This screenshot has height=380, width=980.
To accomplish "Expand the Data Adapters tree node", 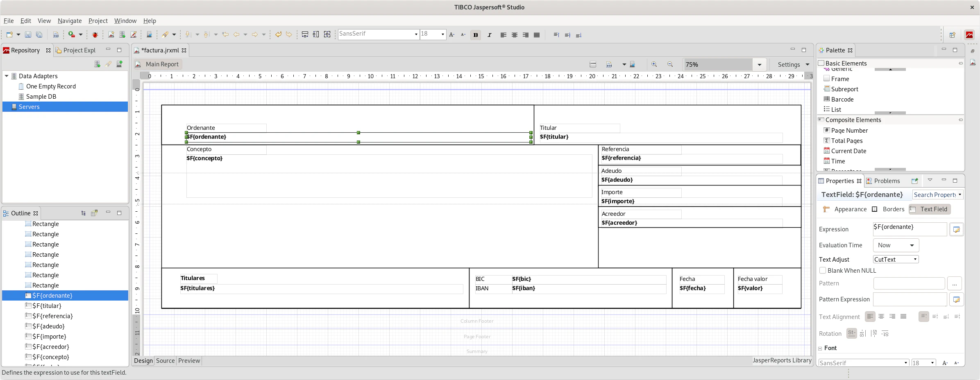I will 6,76.
